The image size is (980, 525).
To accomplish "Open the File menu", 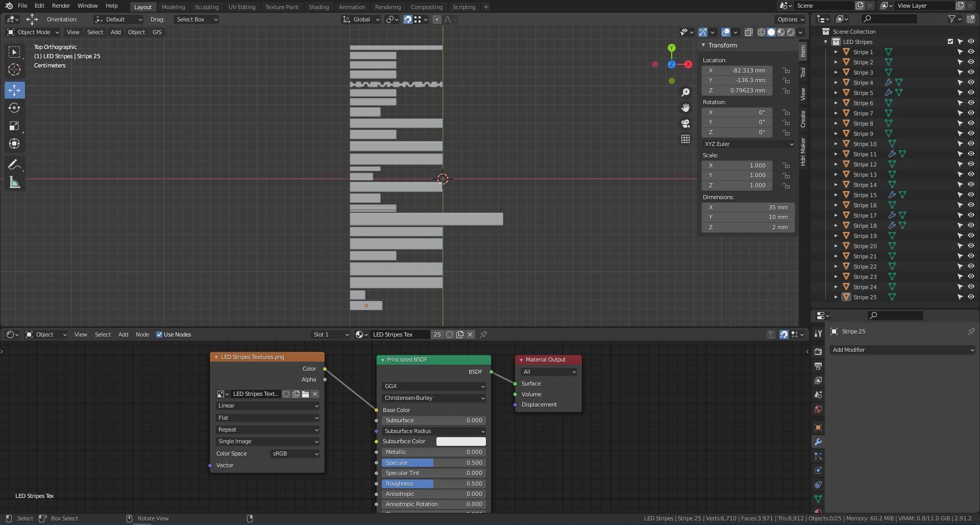I will coord(22,6).
